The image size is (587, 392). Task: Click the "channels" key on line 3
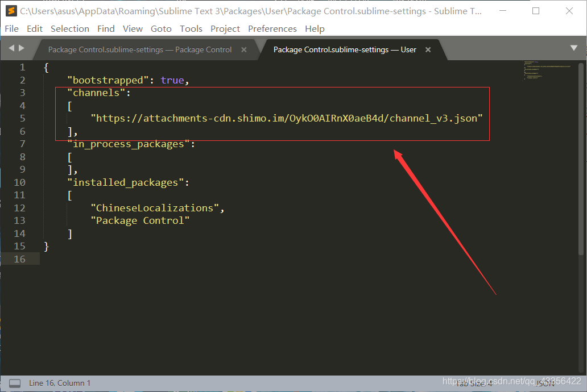coord(96,93)
